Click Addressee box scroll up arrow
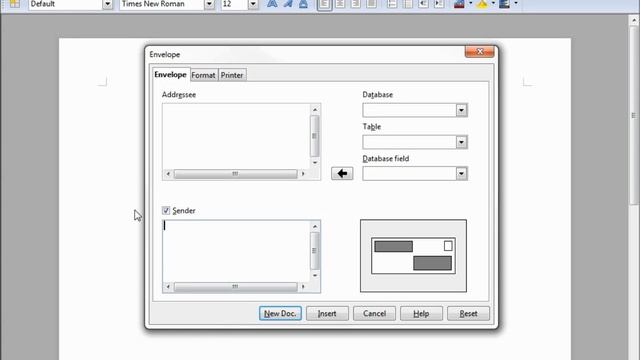This screenshot has height=360, width=640. (x=315, y=109)
